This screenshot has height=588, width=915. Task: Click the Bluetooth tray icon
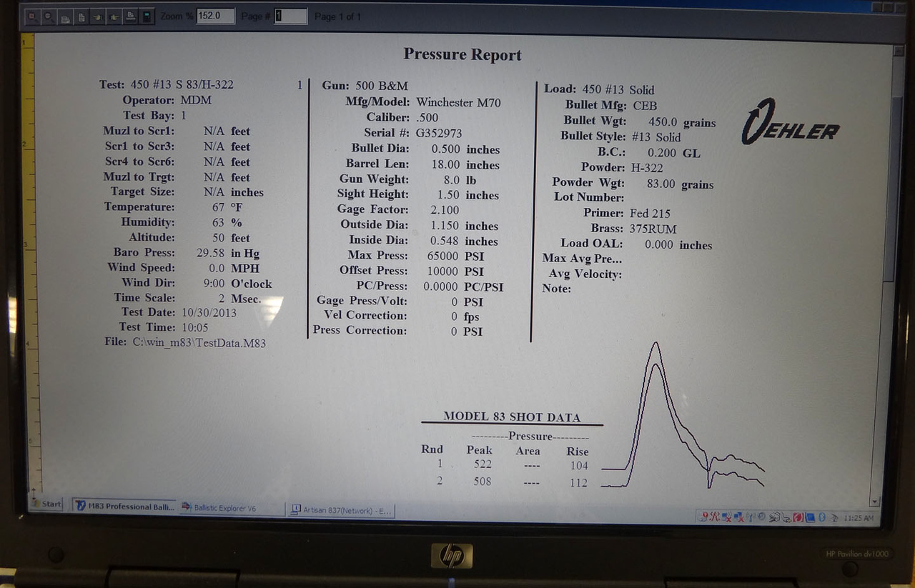pos(822,517)
